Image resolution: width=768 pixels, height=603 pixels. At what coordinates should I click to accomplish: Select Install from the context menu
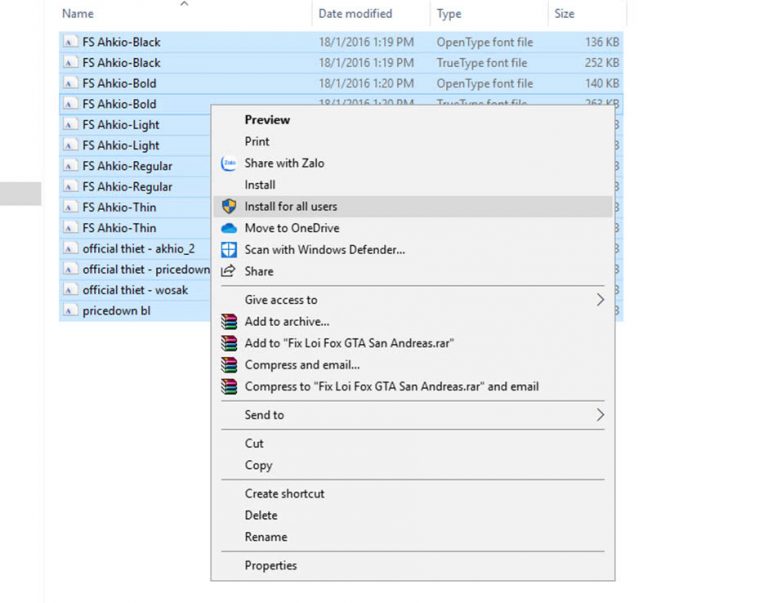[x=260, y=185]
